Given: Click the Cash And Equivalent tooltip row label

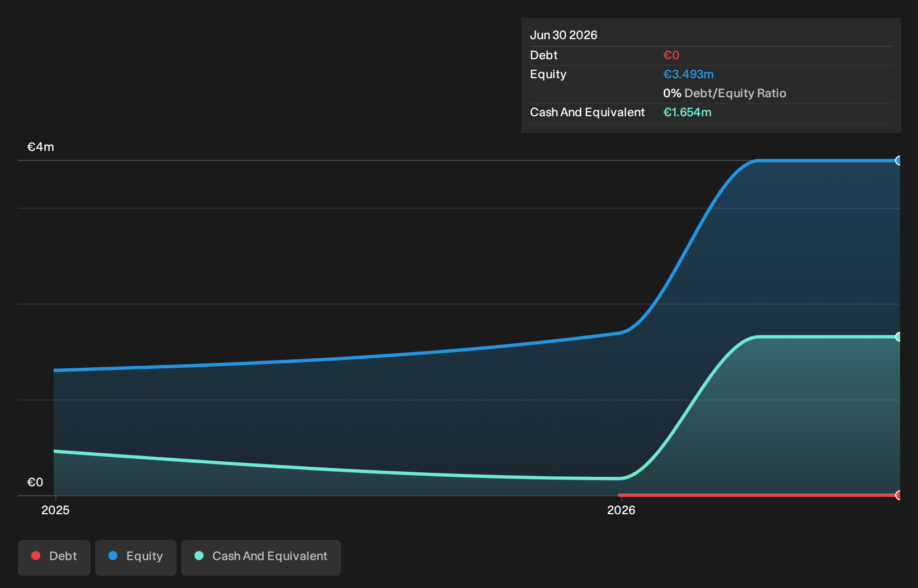Looking at the screenshot, I should pos(587,112).
